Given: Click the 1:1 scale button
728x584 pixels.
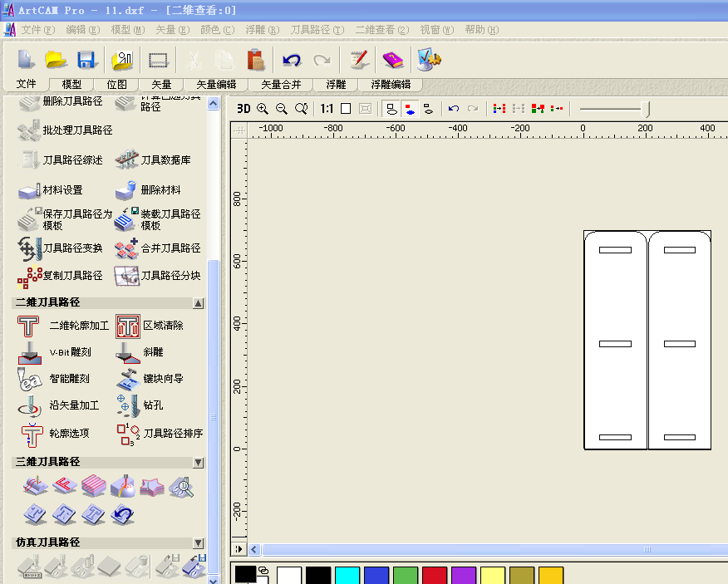Looking at the screenshot, I should (x=327, y=109).
